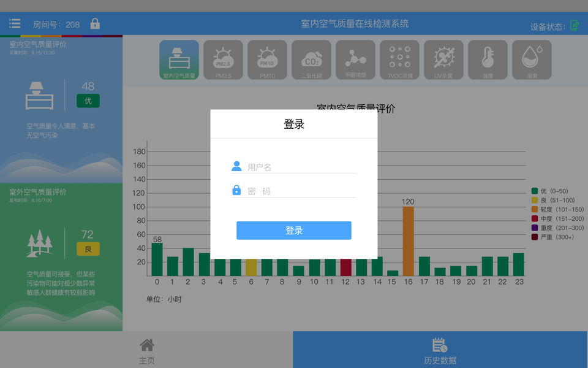588x368 pixels.
Task: Click the 单位: 小时 label
Action: pyautogui.click(x=164, y=299)
